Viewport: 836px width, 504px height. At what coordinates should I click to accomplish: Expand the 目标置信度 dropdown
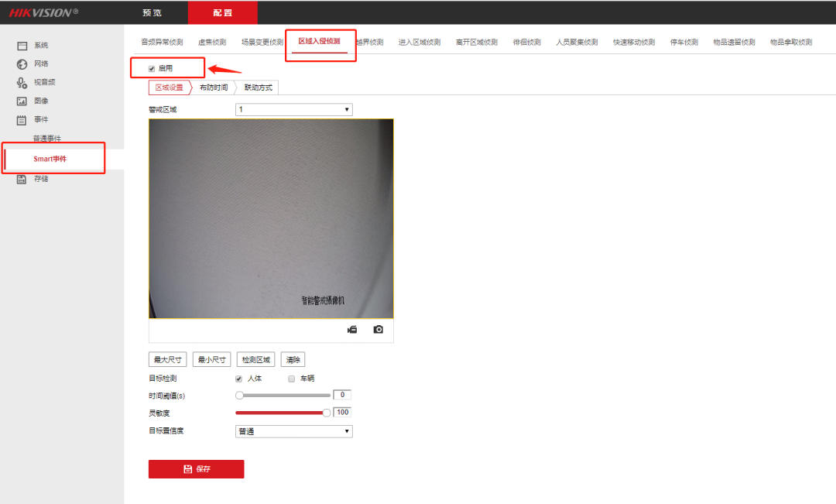point(293,431)
